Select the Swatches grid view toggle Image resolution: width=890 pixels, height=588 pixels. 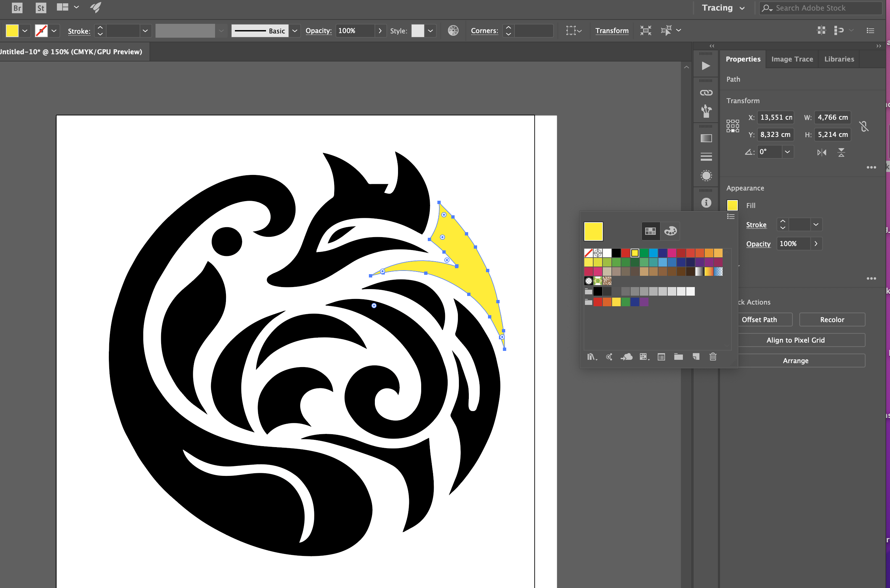tap(650, 231)
